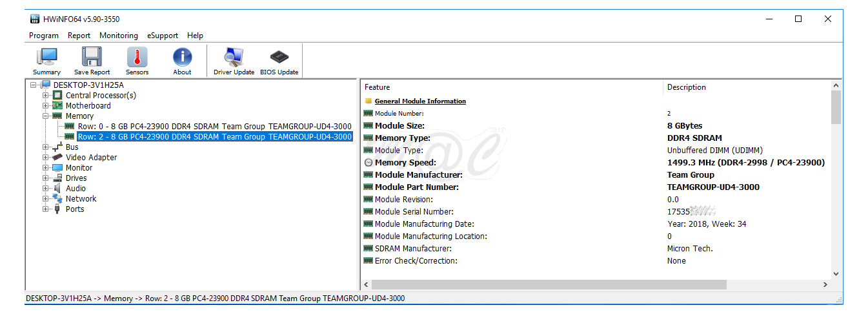
Task: Select the Unbuffered DIMM (UDIMM) value
Action: coord(714,151)
